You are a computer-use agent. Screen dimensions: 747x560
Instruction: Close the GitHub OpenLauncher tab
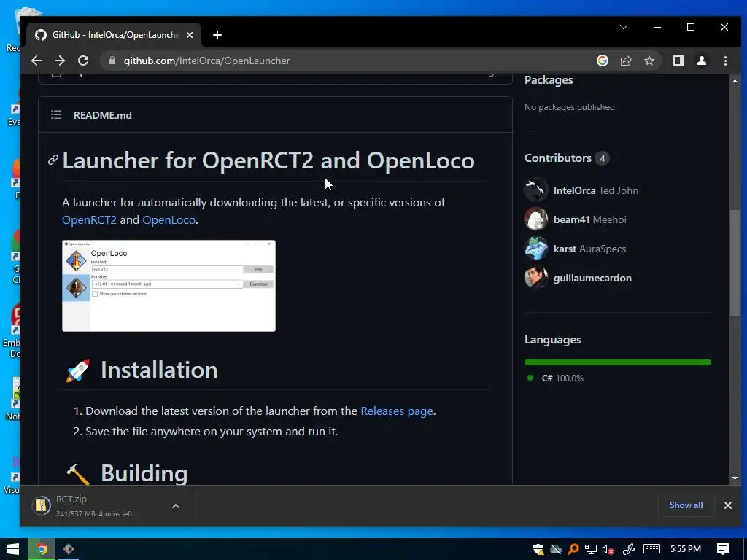pyautogui.click(x=190, y=35)
